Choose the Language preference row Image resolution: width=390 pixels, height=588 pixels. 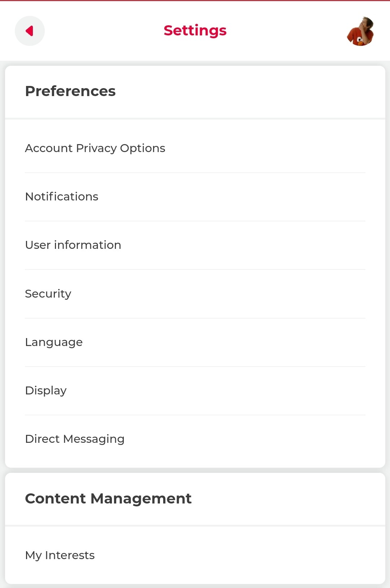click(54, 342)
